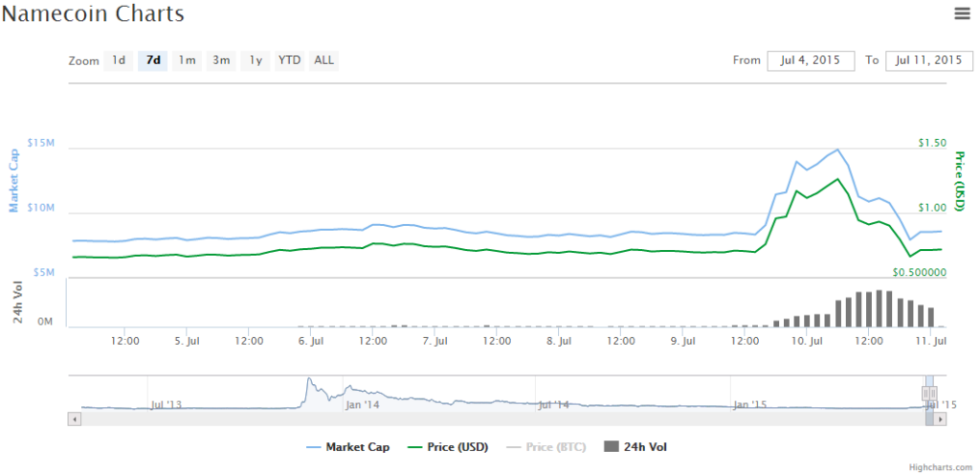This screenshot has width=980, height=475.
Task: Click the '$0.500000' price axis label
Action: pyautogui.click(x=919, y=273)
